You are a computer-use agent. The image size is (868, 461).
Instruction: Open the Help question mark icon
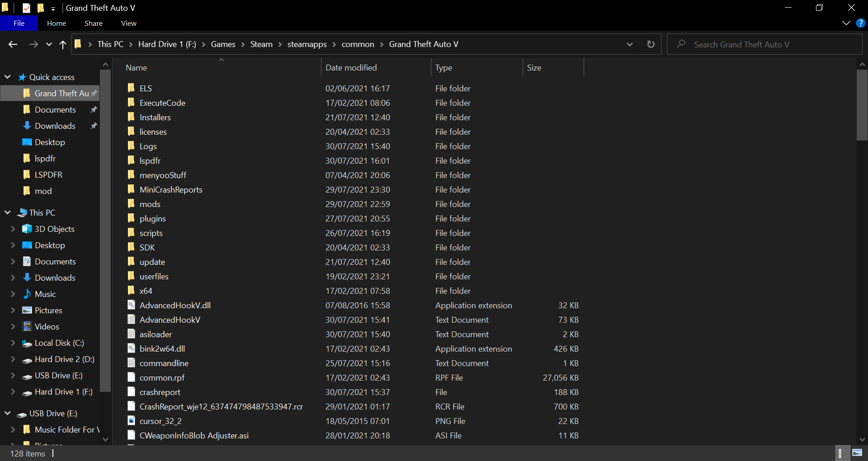point(861,23)
